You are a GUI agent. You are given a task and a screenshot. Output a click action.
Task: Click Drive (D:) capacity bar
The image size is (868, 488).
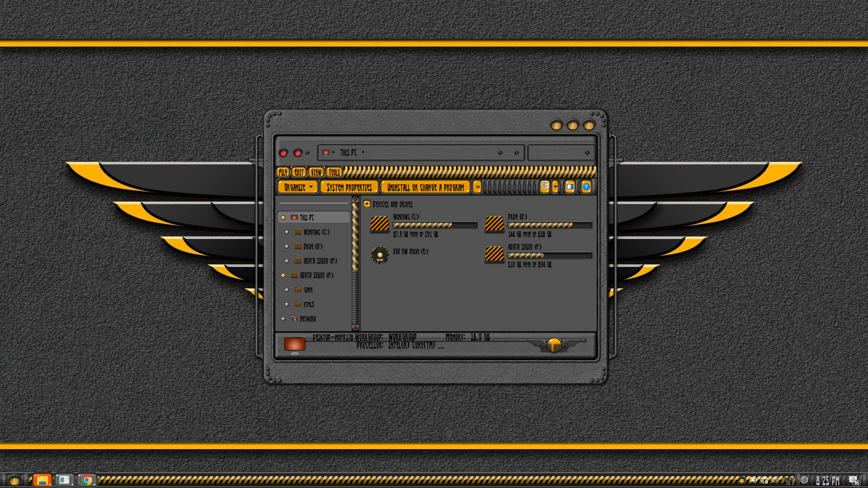point(550,225)
